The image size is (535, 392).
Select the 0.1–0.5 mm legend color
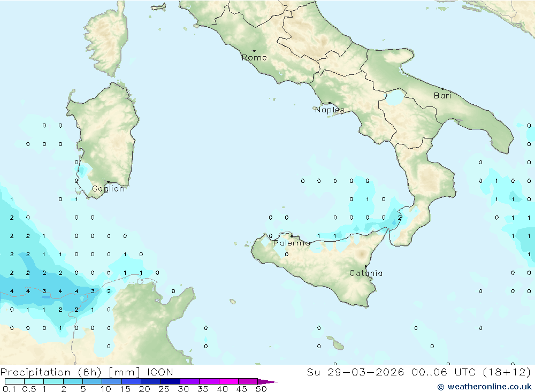click(14, 381)
